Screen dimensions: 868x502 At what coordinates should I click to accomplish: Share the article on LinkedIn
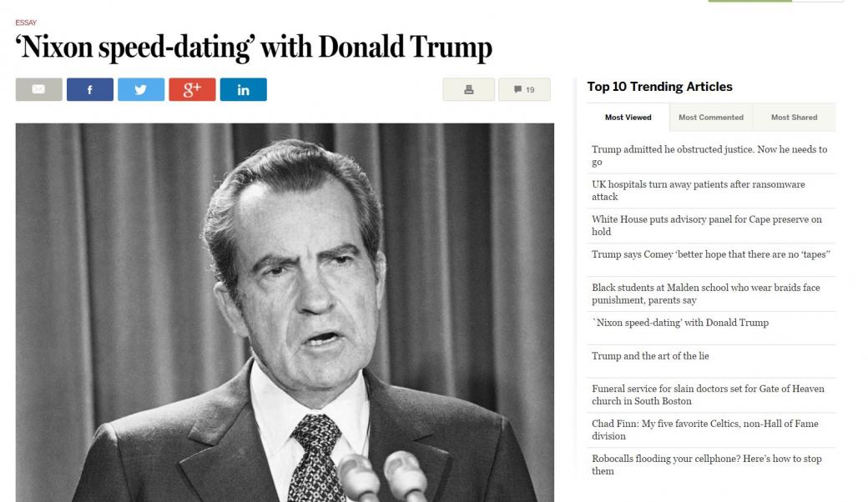[x=243, y=89]
